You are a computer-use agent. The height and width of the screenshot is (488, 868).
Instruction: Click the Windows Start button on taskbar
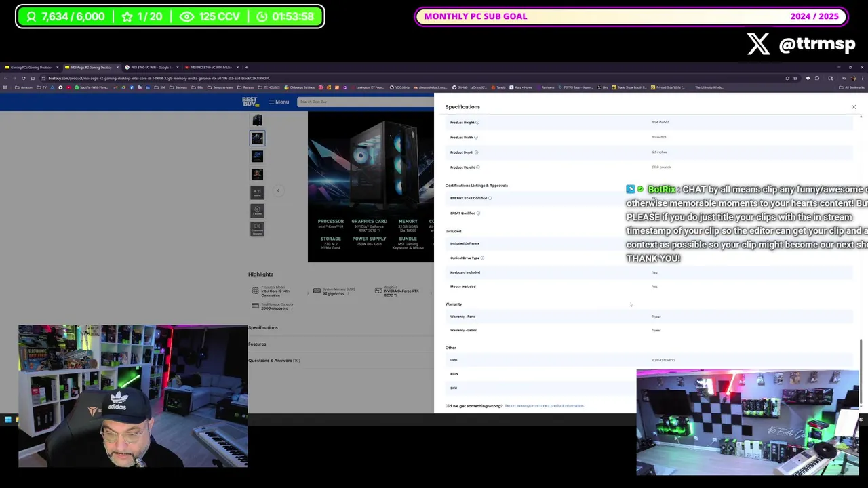(7, 420)
